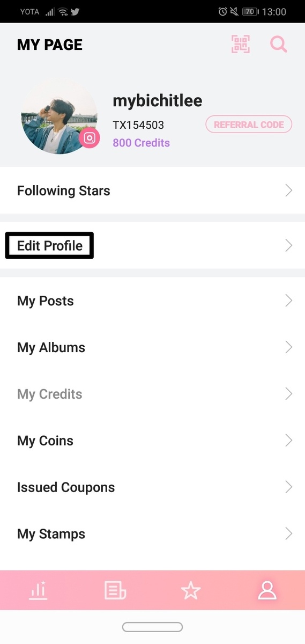Screen dimensions: 305x644
Task: Open the star favorites tab icon
Action: coord(191,590)
